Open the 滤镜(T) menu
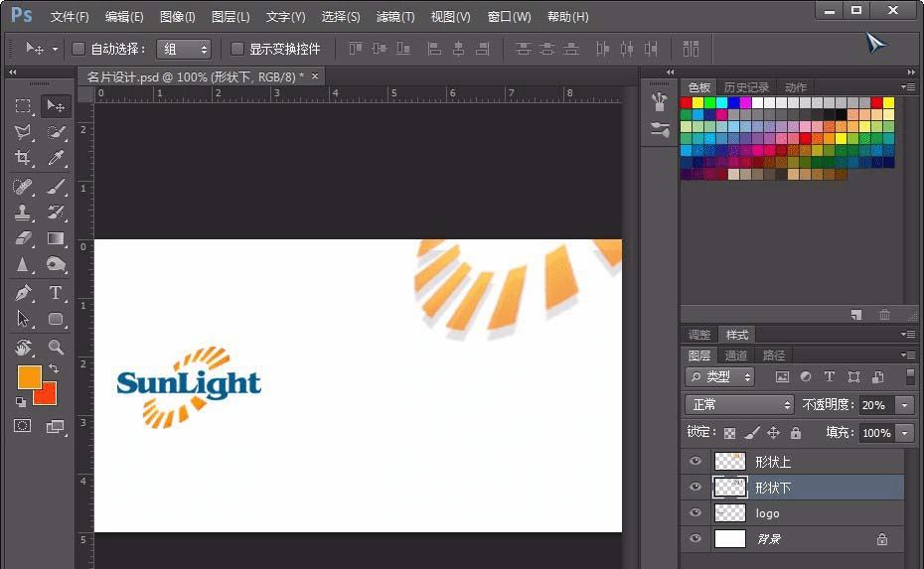The width and height of the screenshot is (924, 569). coord(395,17)
